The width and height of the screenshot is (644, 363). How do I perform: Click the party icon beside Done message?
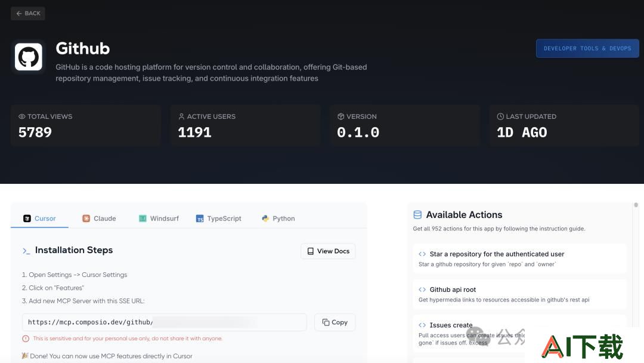tap(25, 356)
